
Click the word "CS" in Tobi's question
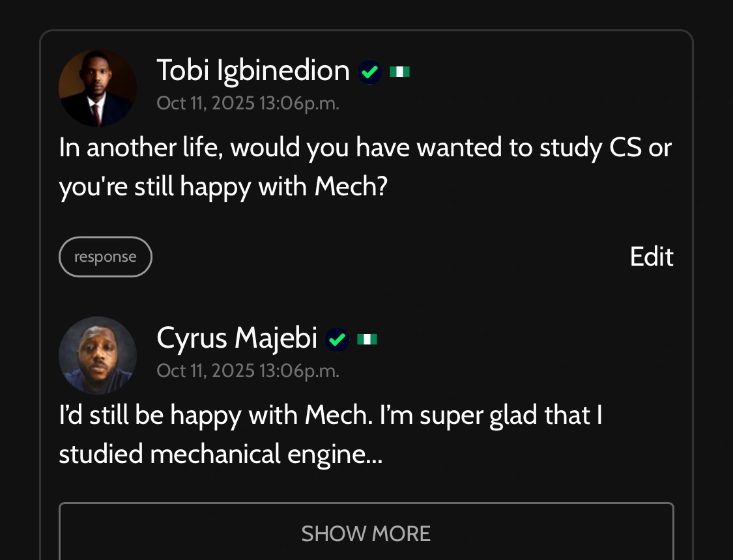coord(625,148)
